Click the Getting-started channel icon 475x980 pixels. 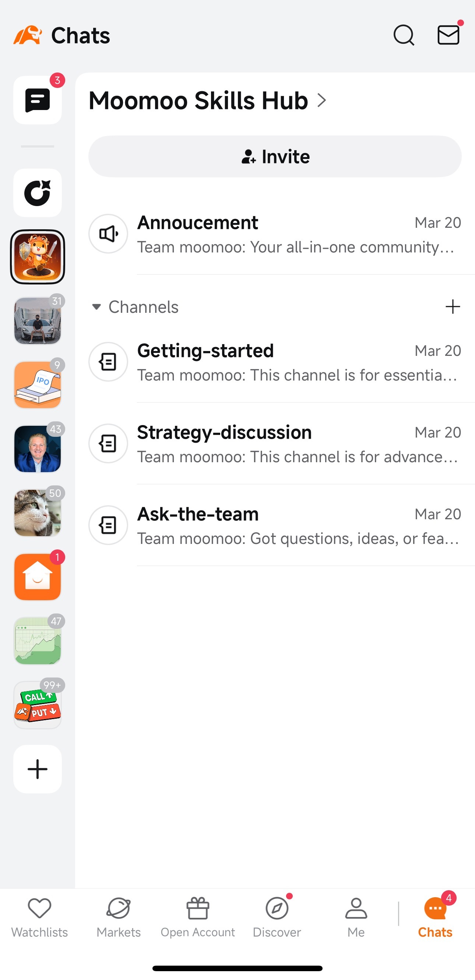point(108,362)
